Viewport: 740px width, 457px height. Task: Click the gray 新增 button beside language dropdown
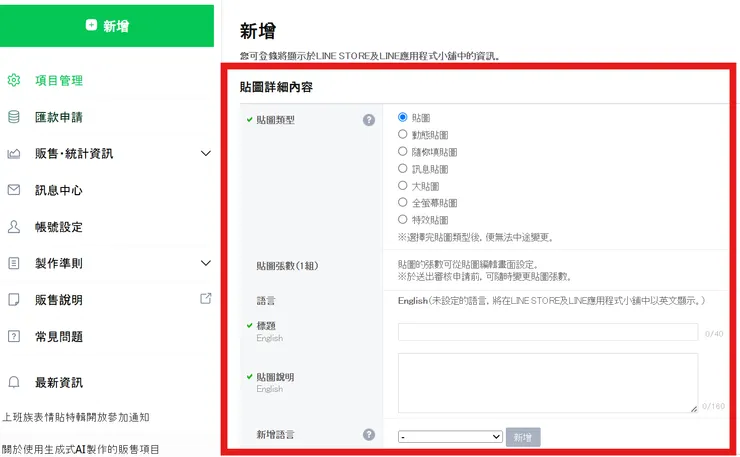point(523,437)
